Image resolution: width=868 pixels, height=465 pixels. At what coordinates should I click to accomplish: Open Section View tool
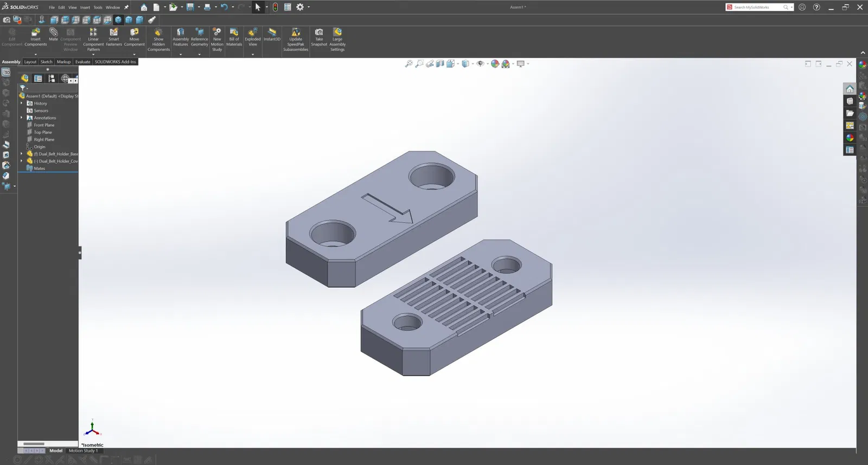tap(440, 63)
